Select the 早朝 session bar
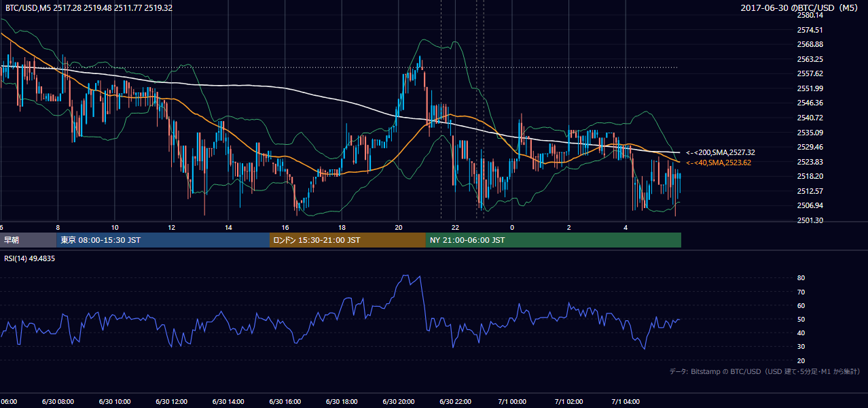 coord(29,240)
